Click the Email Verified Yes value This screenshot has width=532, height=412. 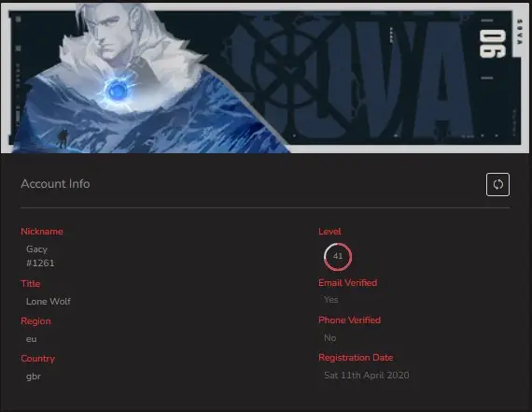pyautogui.click(x=330, y=300)
